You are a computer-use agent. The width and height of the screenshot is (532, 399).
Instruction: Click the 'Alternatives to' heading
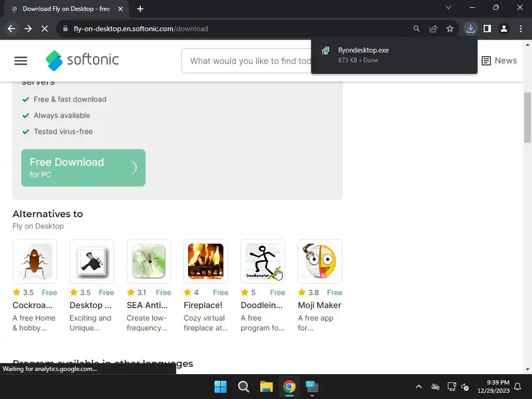tap(48, 214)
